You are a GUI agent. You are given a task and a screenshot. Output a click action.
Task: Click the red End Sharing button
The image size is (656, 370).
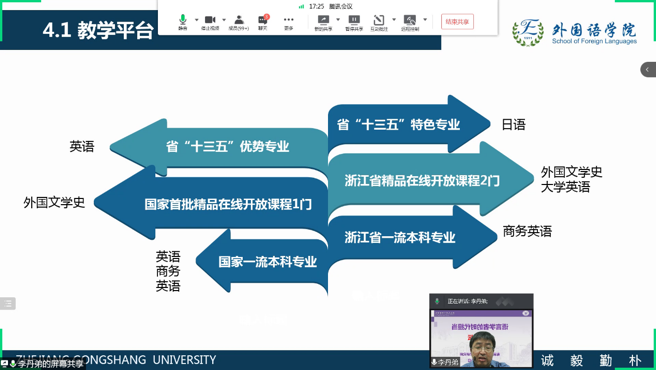457,22
